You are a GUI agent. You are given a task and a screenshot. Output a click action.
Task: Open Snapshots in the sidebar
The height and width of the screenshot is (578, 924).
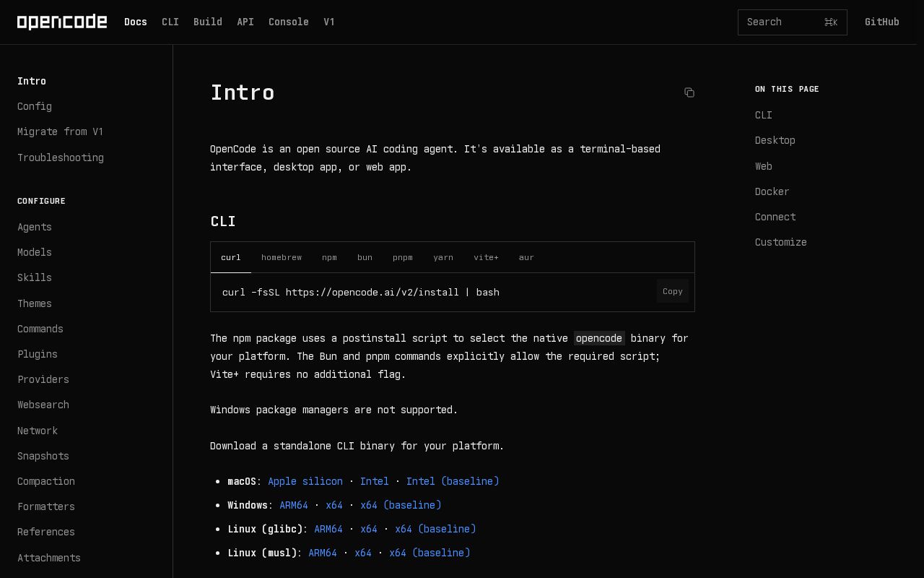click(x=43, y=456)
